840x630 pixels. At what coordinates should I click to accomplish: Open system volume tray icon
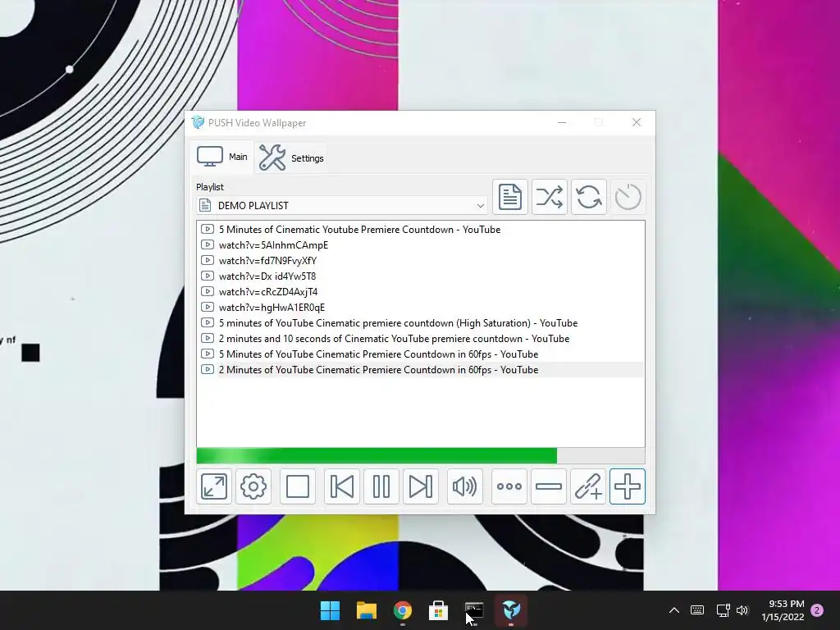pyautogui.click(x=742, y=610)
